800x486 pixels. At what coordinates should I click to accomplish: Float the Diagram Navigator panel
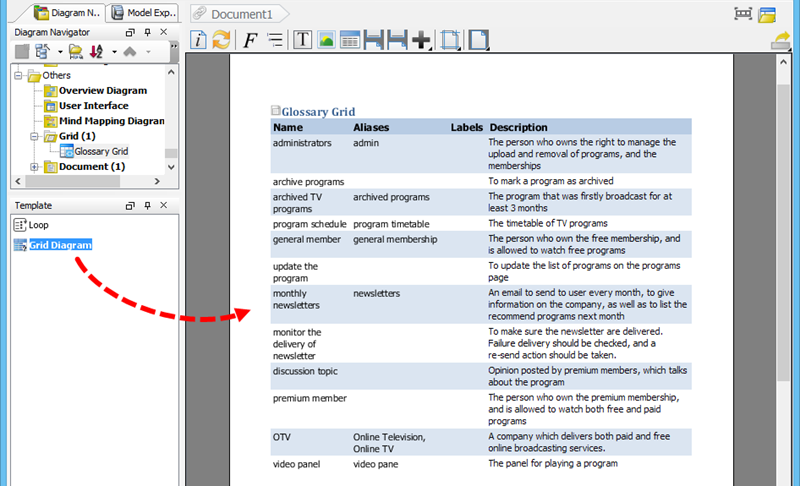pyautogui.click(x=130, y=32)
